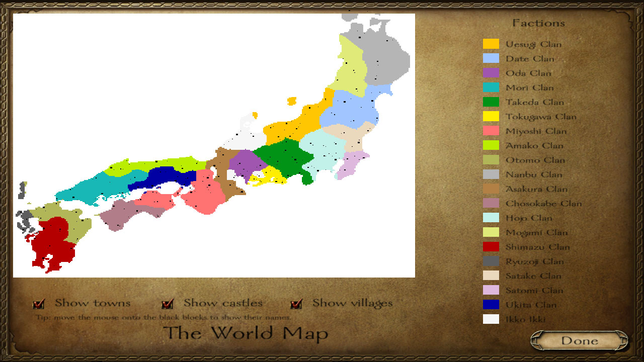
Task: Click the Shimazu Clan dark red swatch
Action: tap(491, 247)
